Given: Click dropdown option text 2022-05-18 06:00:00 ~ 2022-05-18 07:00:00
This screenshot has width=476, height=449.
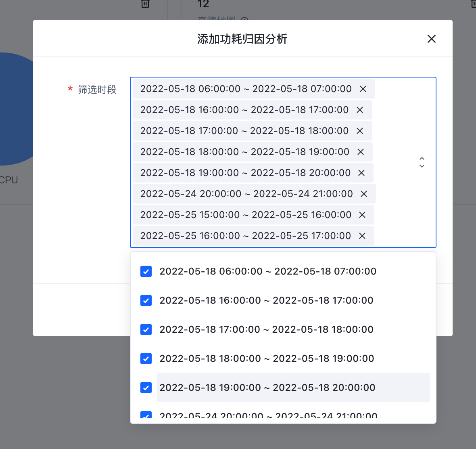Looking at the screenshot, I should (268, 271).
